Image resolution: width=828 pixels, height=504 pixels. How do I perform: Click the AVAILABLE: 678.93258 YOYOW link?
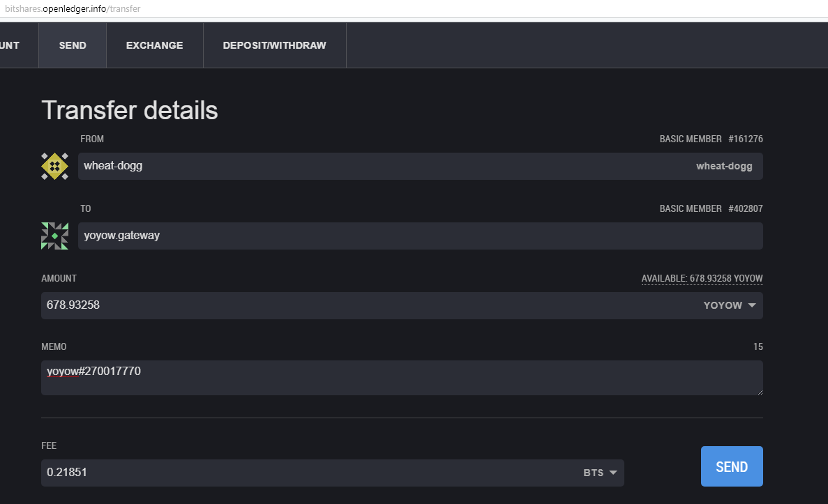click(x=702, y=278)
